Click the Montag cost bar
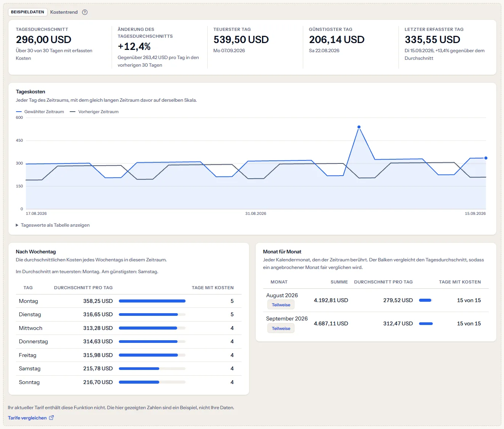Viewport: 504px width, 429px height. click(x=152, y=301)
